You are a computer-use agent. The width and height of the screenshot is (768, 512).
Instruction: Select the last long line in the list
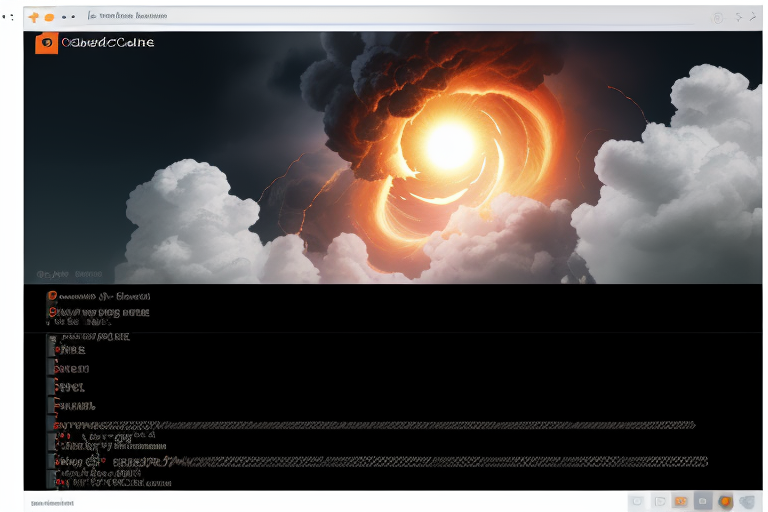pyautogui.click(x=380, y=462)
